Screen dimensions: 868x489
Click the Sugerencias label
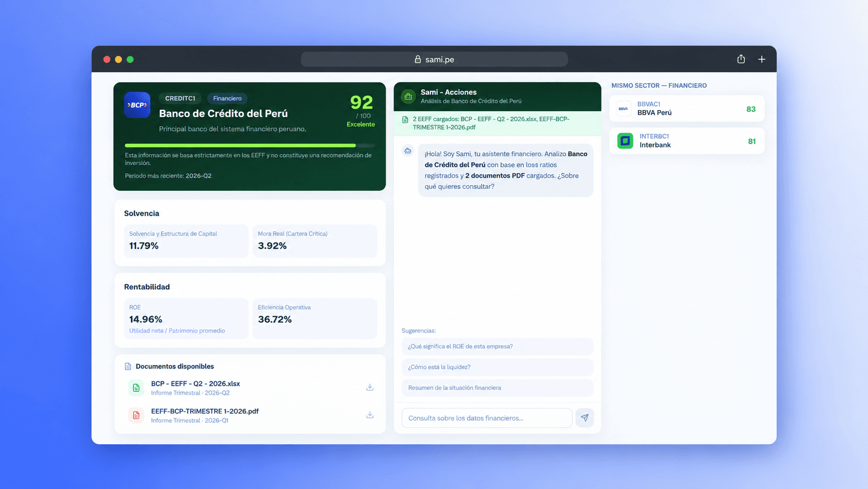click(x=418, y=331)
